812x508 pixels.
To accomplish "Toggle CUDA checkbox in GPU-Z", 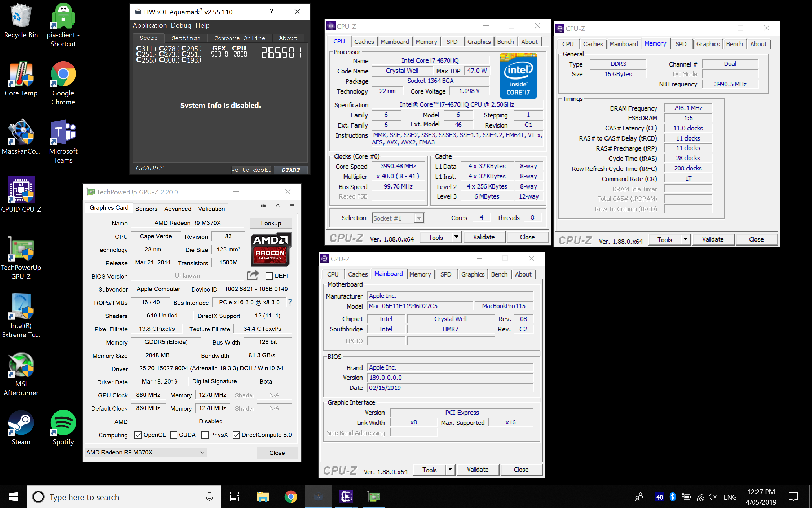I will pos(173,435).
